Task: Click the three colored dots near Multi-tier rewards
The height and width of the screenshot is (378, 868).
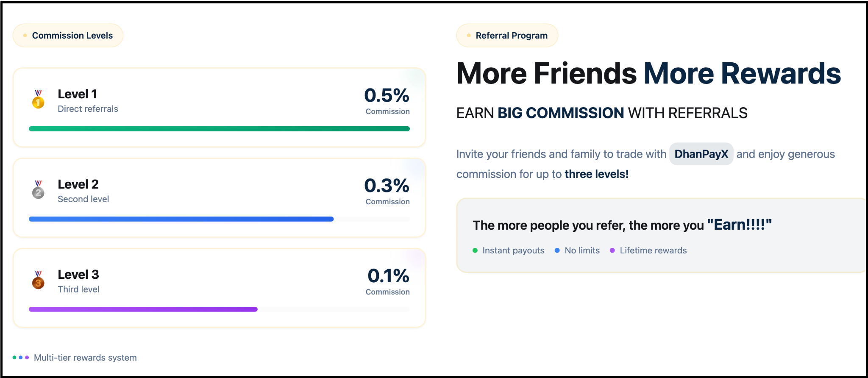Action: pyautogui.click(x=21, y=358)
